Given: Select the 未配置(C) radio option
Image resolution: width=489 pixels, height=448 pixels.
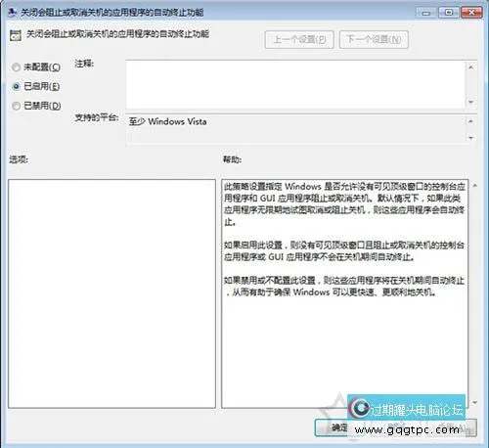Looking at the screenshot, I should point(36,67).
